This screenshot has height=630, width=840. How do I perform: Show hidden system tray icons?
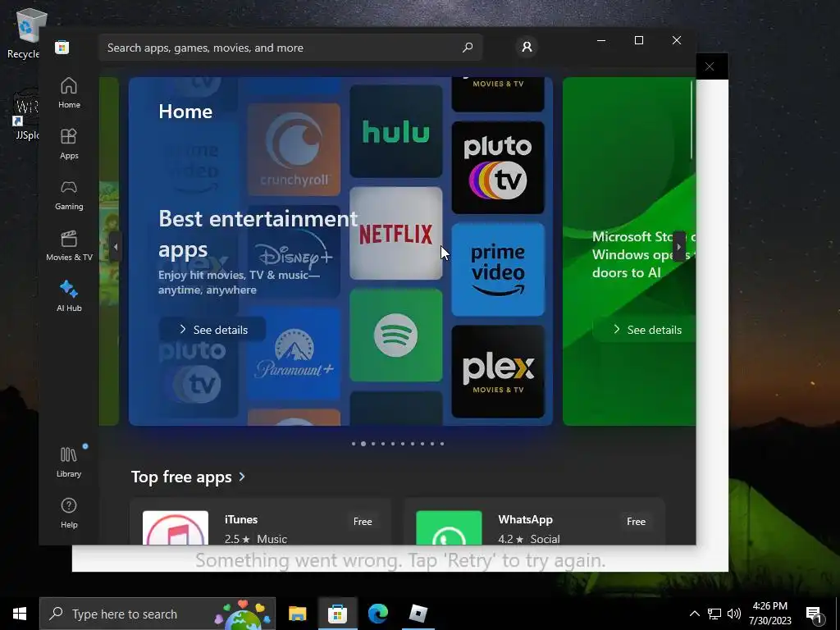tap(694, 614)
